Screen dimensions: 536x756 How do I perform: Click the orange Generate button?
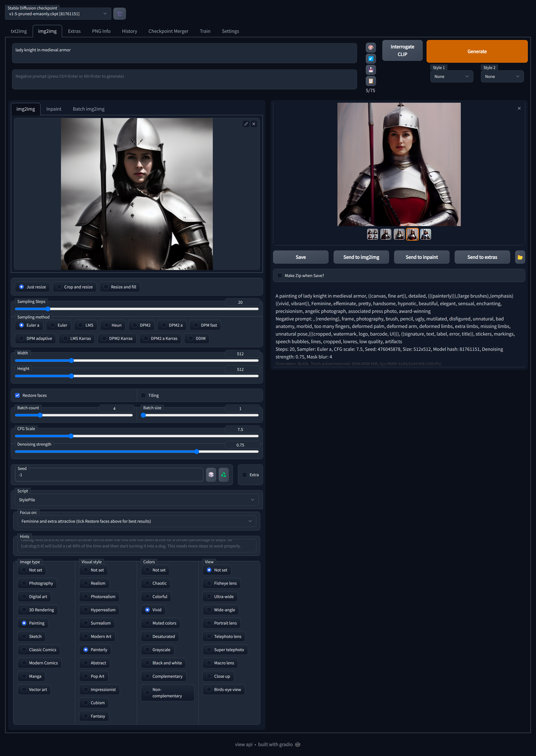(x=477, y=51)
